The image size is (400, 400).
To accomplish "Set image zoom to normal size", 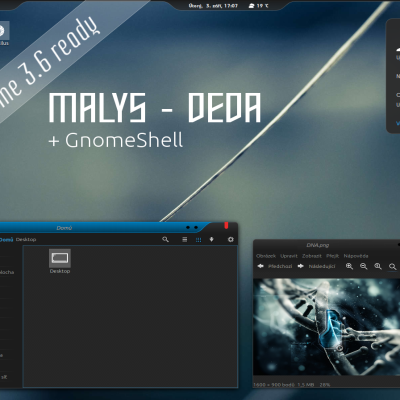I will pos(378,266).
